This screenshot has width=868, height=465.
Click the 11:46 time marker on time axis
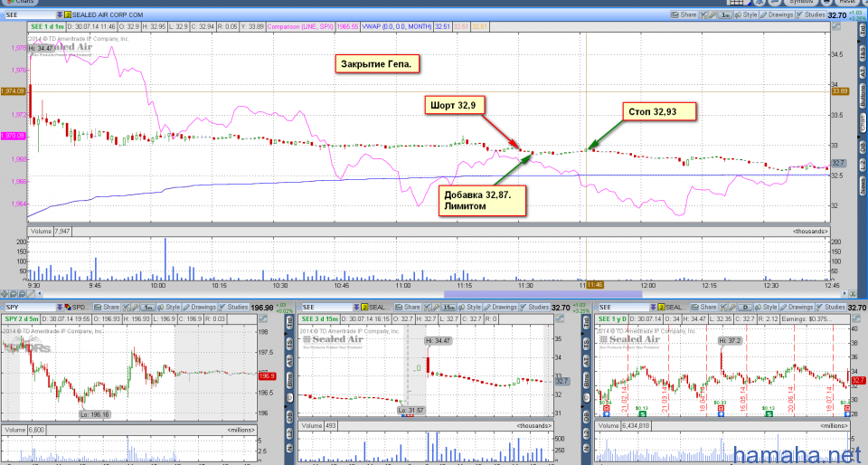pos(595,285)
